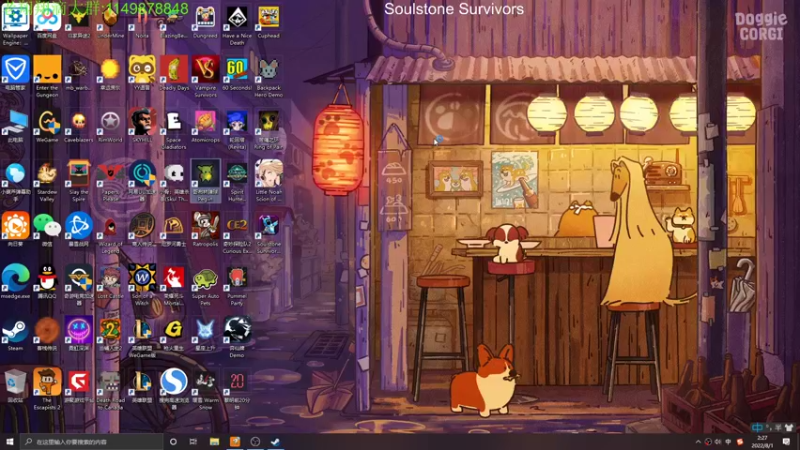Launch the Pummel Party shortcut
Viewport: 800px width, 450px height.
click(x=237, y=286)
